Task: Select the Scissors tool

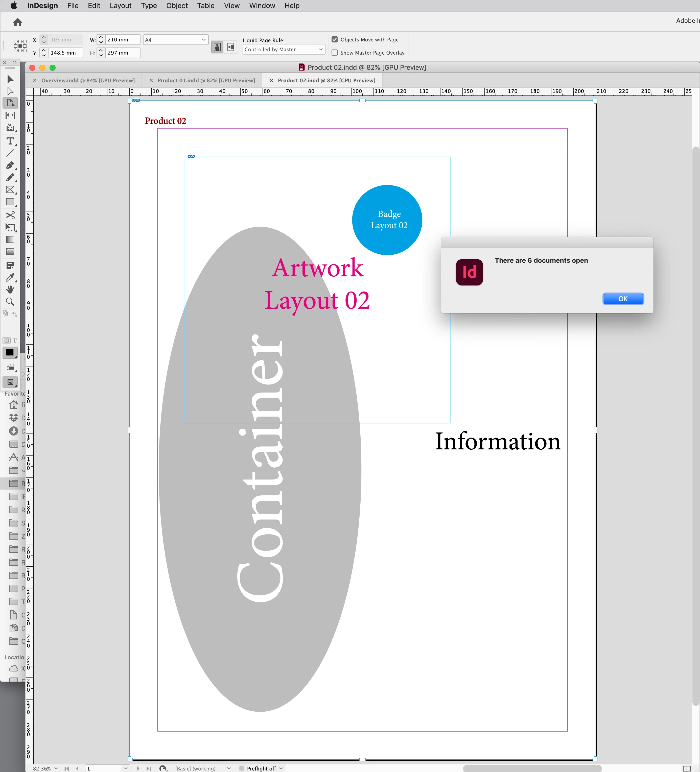Action: tap(10, 215)
